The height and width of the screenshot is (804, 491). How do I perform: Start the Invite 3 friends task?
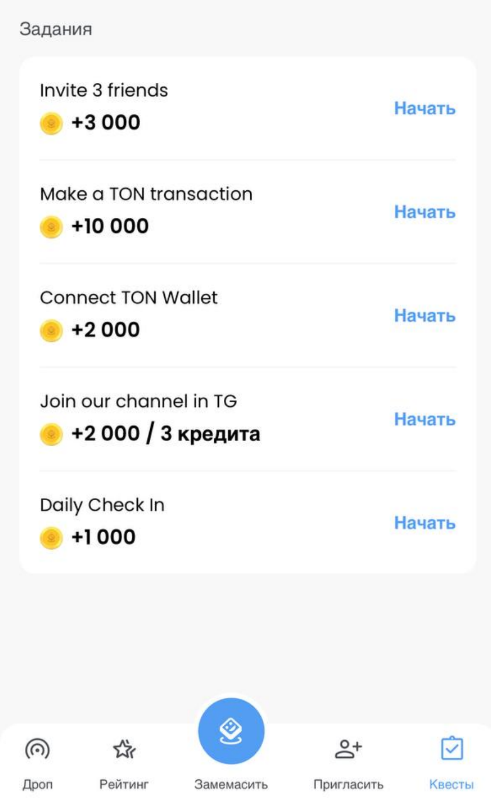coord(424,108)
